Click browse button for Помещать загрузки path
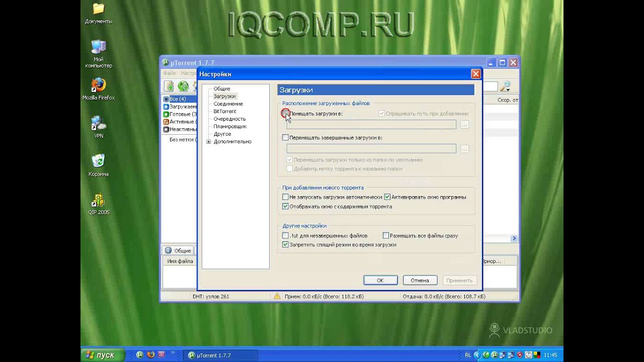 [x=464, y=125]
